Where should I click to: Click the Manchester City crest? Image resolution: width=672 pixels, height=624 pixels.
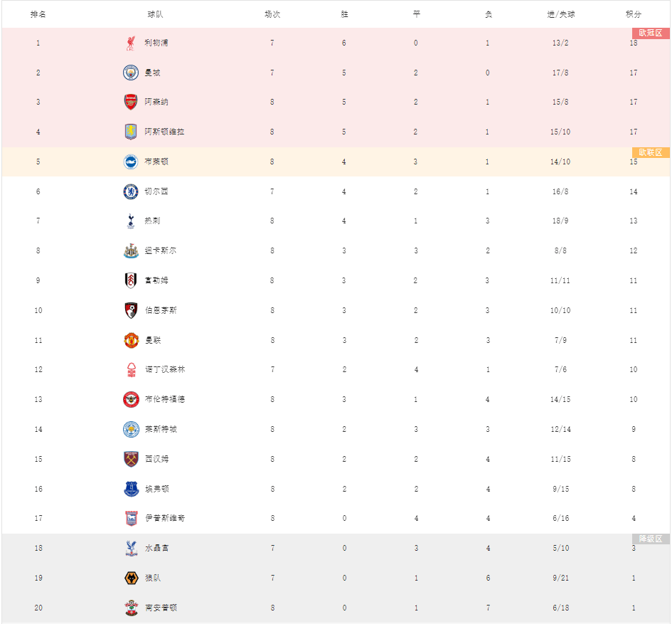click(x=131, y=73)
